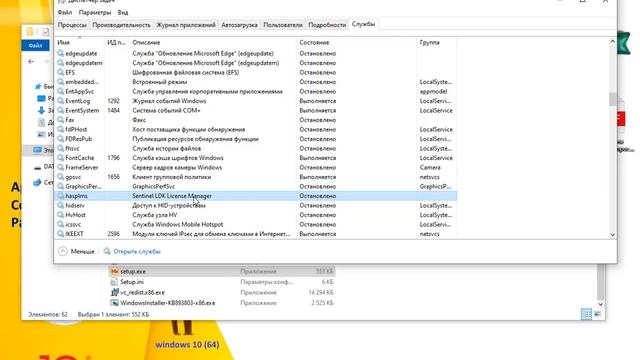This screenshot has width=640, height=360.
Task: Click the services list scrollbar thumb
Action: (612, 99)
